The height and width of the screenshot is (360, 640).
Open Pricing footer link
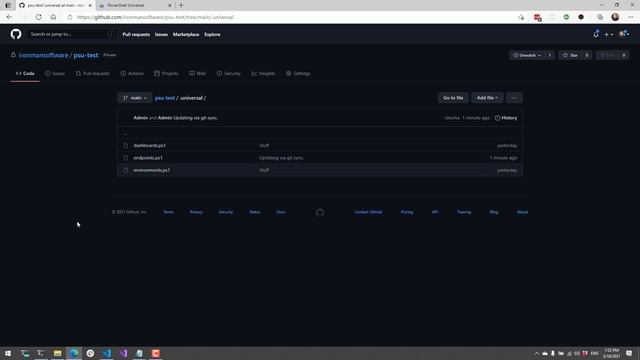[407, 212]
